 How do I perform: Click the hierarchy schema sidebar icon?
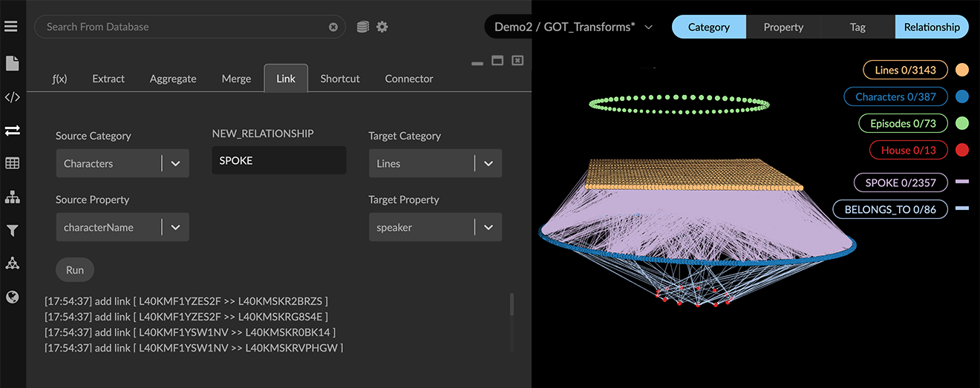click(x=12, y=197)
